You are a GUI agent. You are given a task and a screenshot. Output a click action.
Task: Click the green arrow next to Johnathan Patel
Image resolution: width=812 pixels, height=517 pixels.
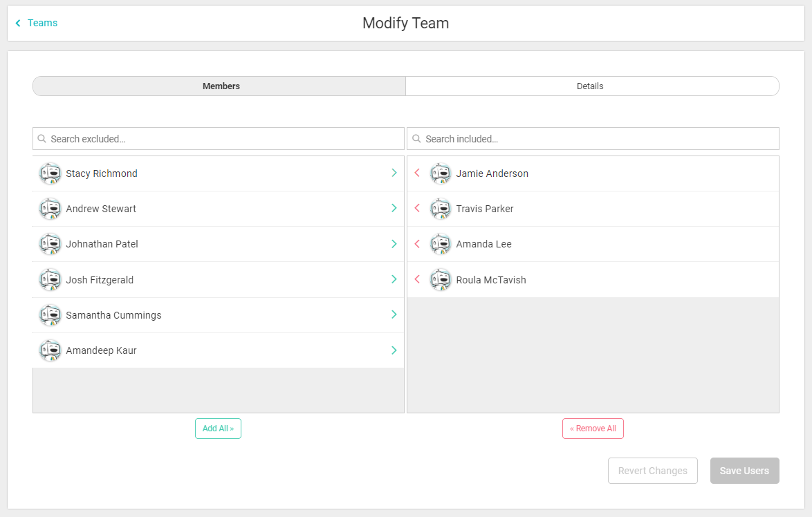[x=394, y=244]
